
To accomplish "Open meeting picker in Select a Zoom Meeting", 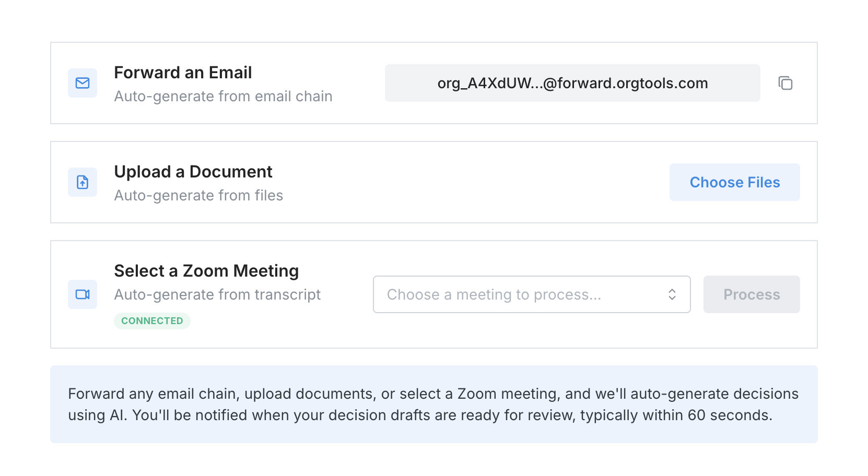I will click(532, 294).
